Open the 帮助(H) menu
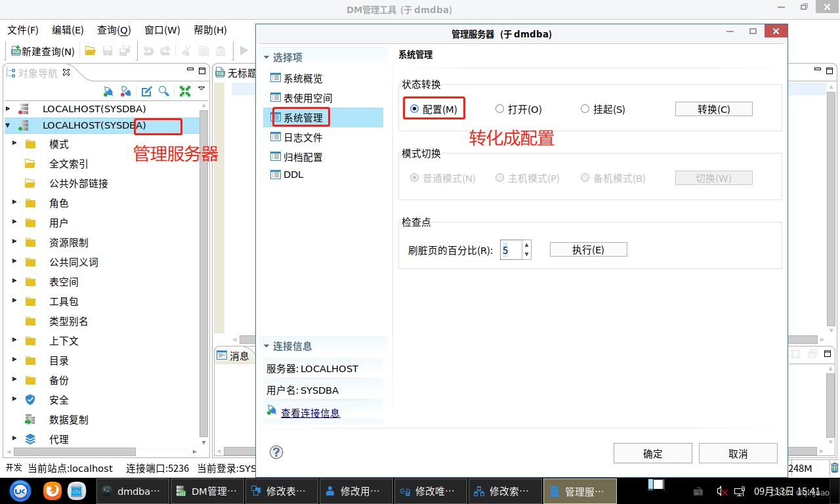 point(210,30)
